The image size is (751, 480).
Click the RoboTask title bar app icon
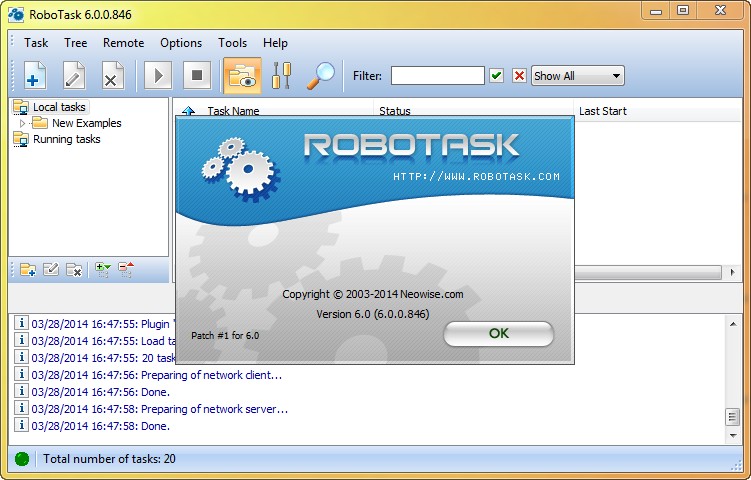pos(16,14)
